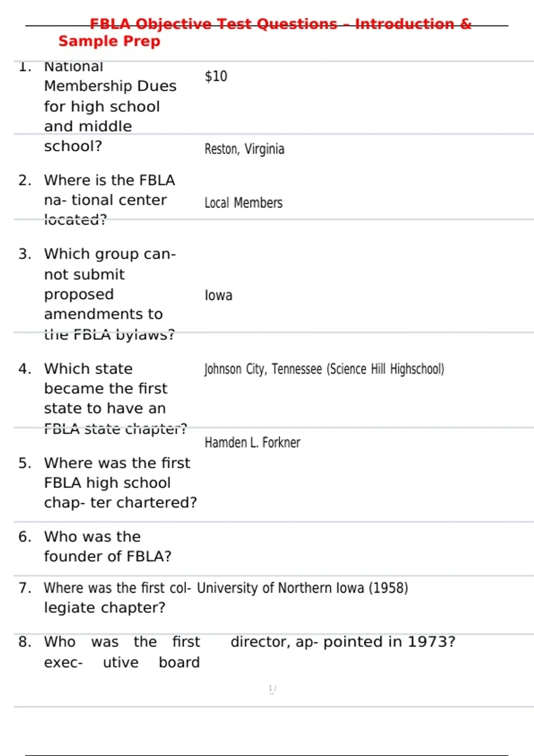Select the Local Members answer

243,203
